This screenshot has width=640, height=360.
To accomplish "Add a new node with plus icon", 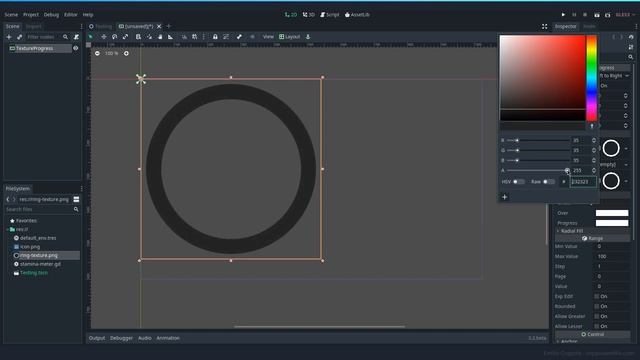I will (9, 37).
